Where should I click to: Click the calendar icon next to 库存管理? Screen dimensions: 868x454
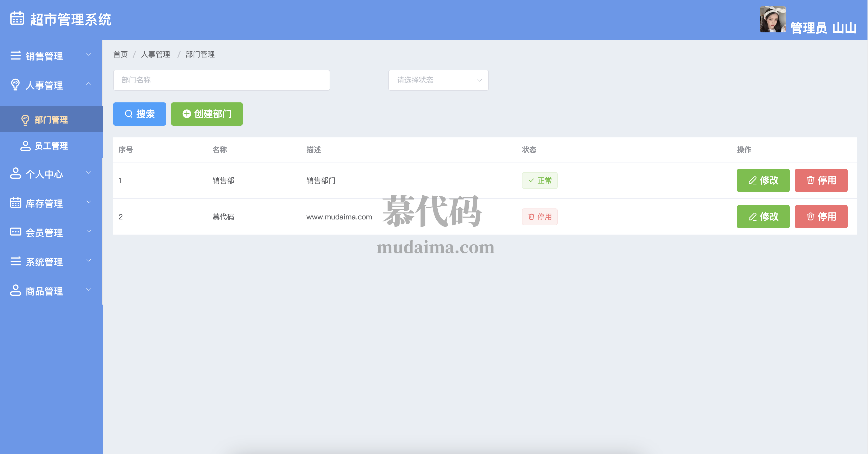coord(15,202)
